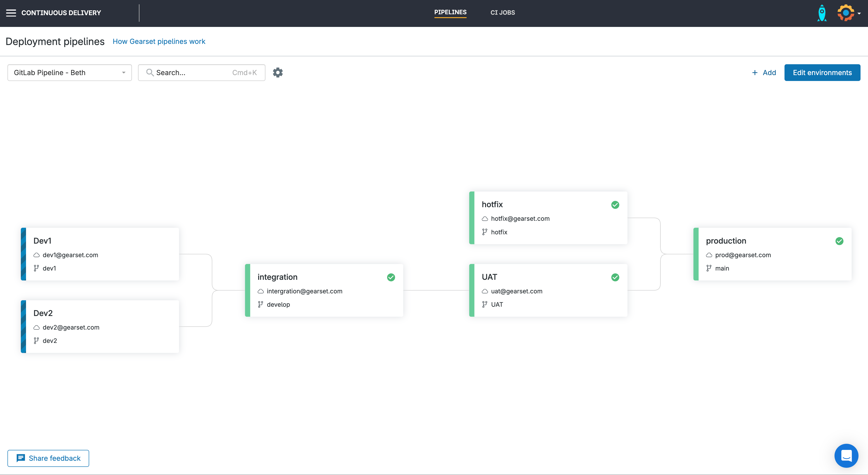Click the Add environment button

[764, 73]
